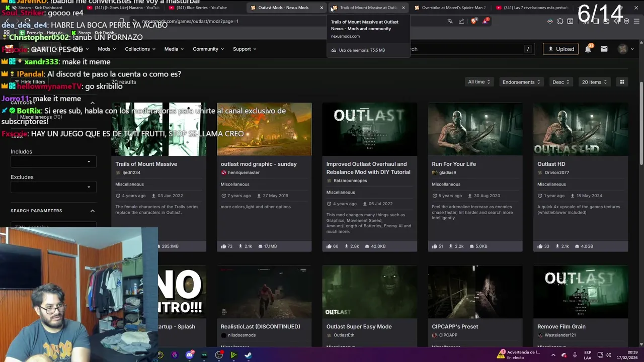Screen dimensions: 644x362
Task: Click the translate page icon in address bar
Action: (x=450, y=21)
